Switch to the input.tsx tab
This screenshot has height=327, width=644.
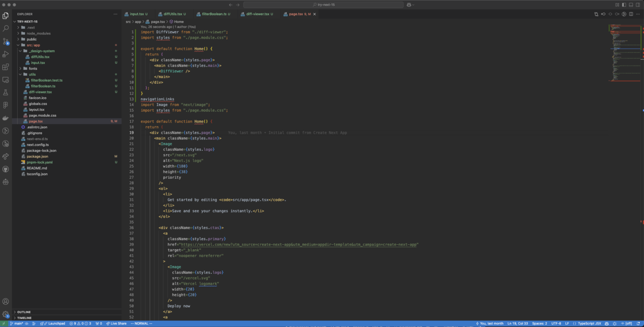point(138,13)
